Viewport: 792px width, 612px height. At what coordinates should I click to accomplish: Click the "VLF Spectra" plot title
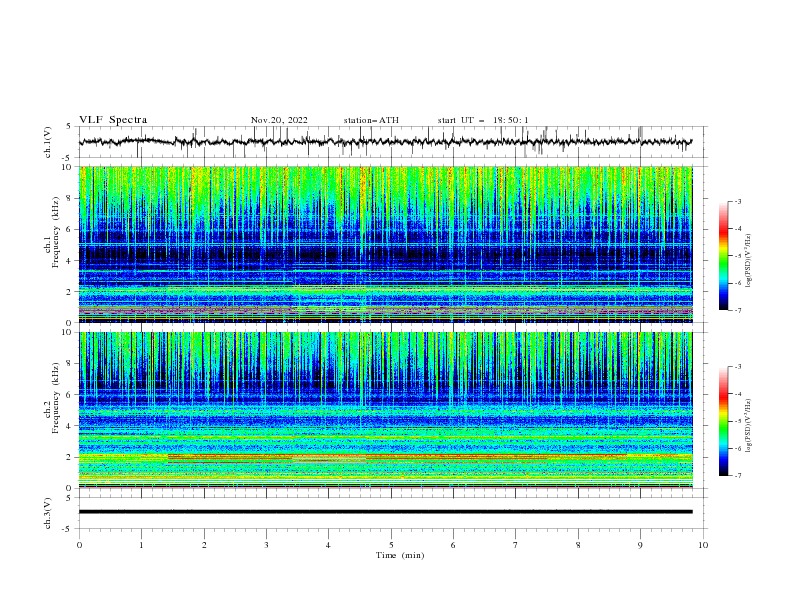coord(113,120)
